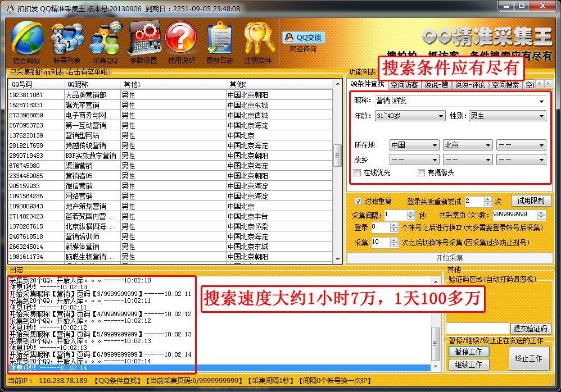Switch to the 说说-评论 tab
This screenshot has width=561, height=392.
(x=469, y=85)
